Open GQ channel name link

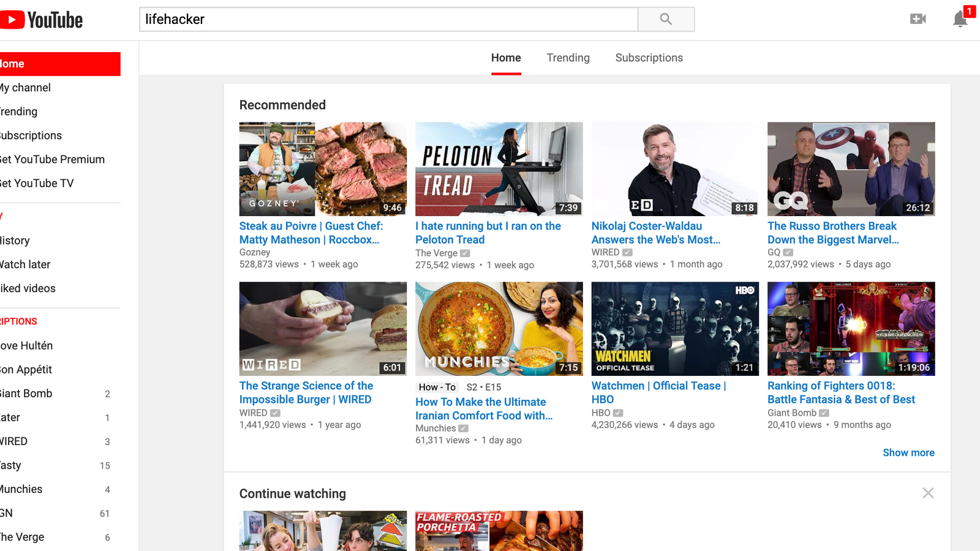[774, 252]
